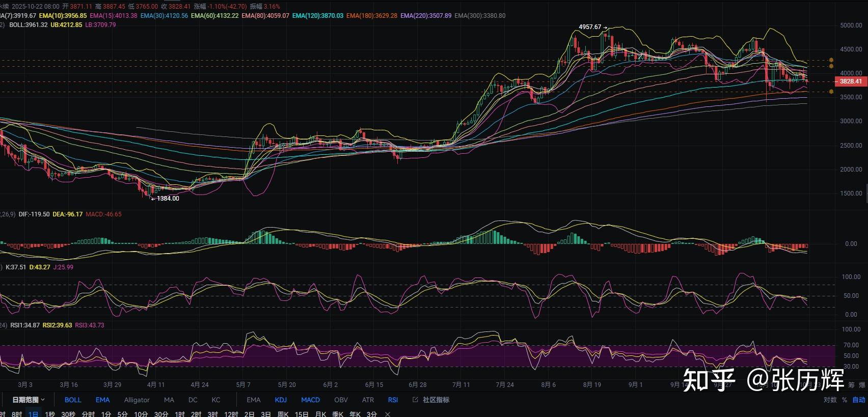868x417 pixels.
Task: Click the % percent scale icon
Action: 844,400
